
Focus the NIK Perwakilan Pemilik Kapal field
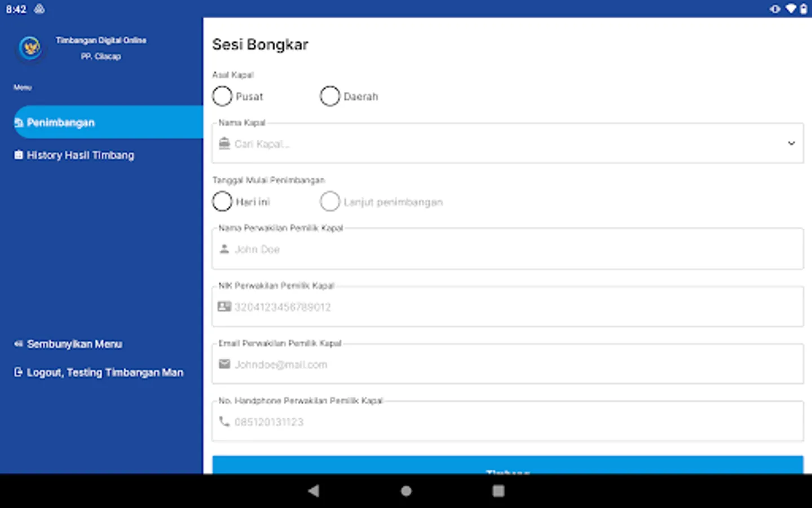click(507, 306)
